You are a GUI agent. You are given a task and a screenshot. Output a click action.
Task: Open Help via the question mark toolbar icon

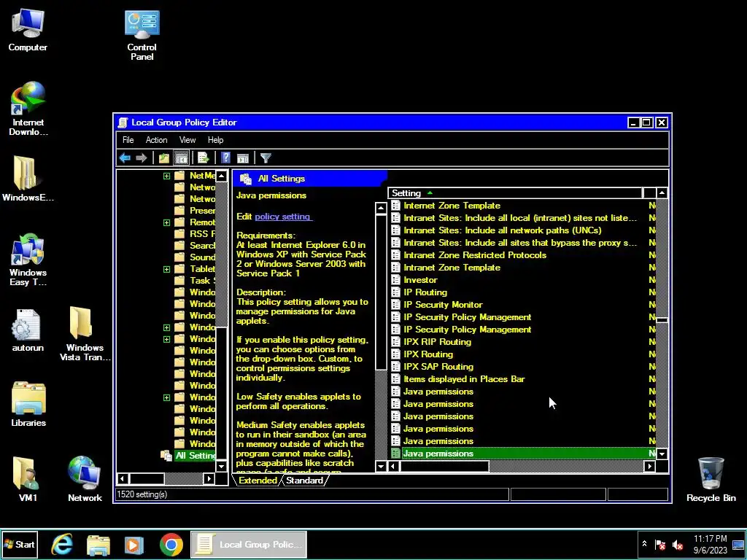point(226,157)
